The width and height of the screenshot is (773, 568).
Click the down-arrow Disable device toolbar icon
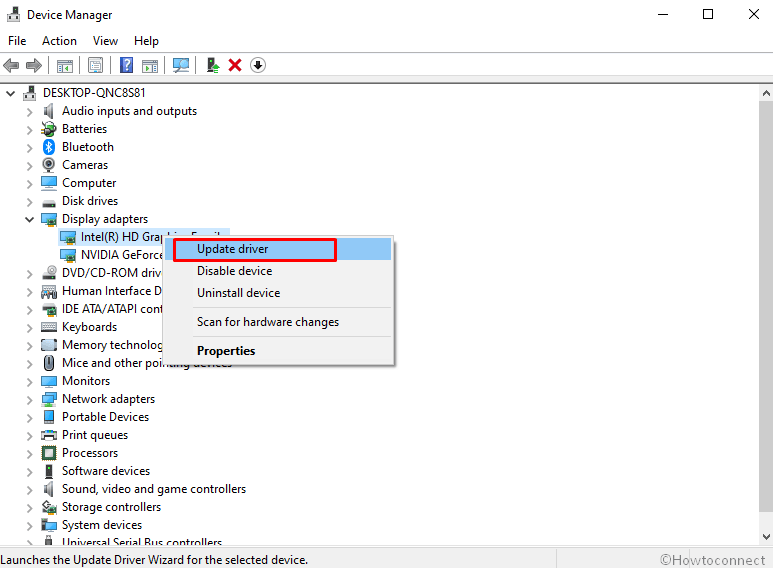click(x=258, y=65)
